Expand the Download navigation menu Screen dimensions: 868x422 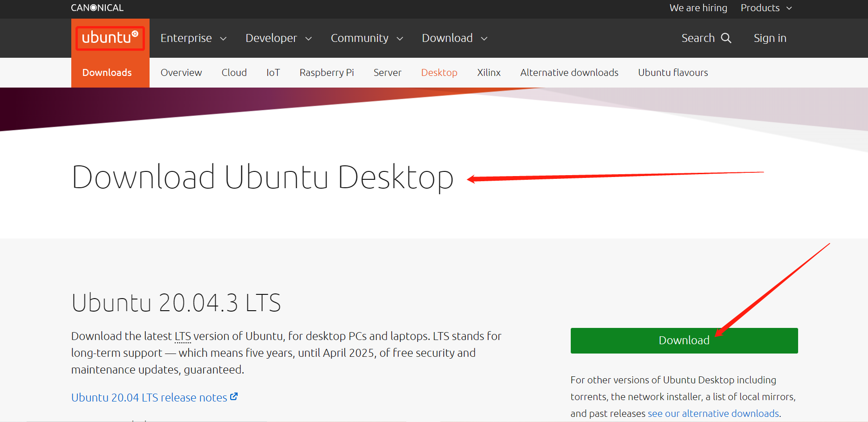pos(455,38)
